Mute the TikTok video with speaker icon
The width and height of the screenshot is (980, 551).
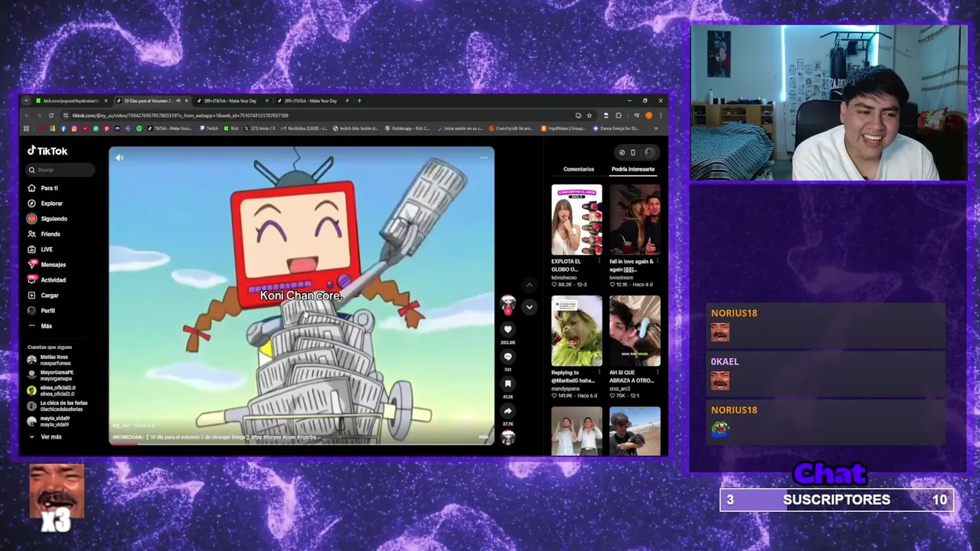[x=119, y=158]
